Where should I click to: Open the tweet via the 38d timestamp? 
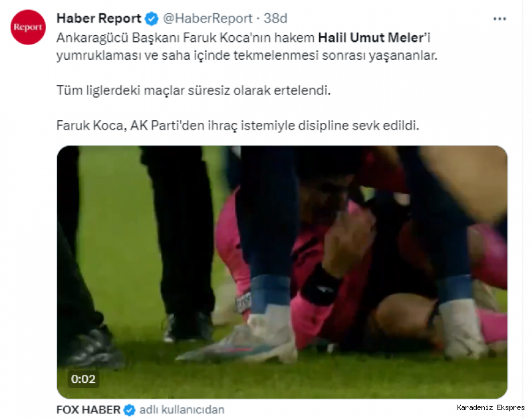point(275,19)
